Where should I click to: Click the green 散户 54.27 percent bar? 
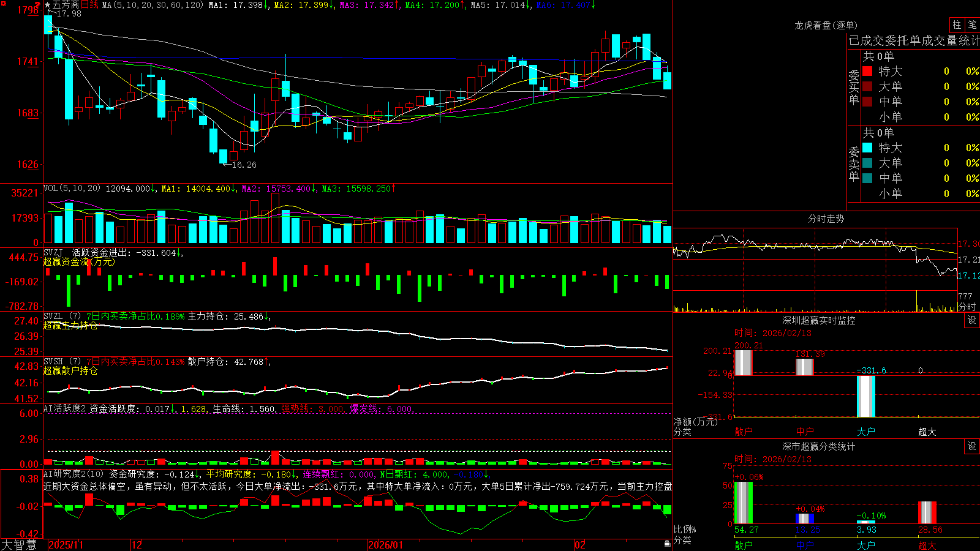coord(744,503)
